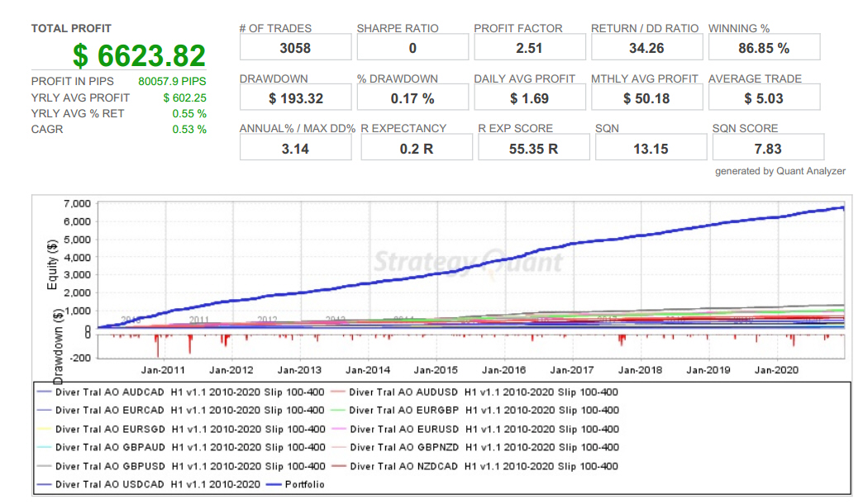Click the SQN value 13.15
Screen dimensions: 863x504
pos(651,149)
